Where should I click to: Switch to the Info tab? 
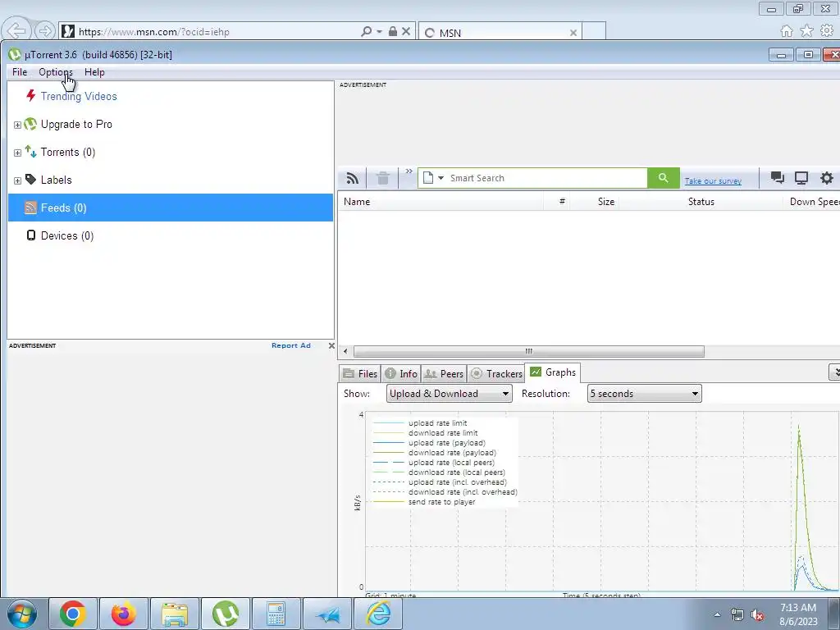(400, 373)
